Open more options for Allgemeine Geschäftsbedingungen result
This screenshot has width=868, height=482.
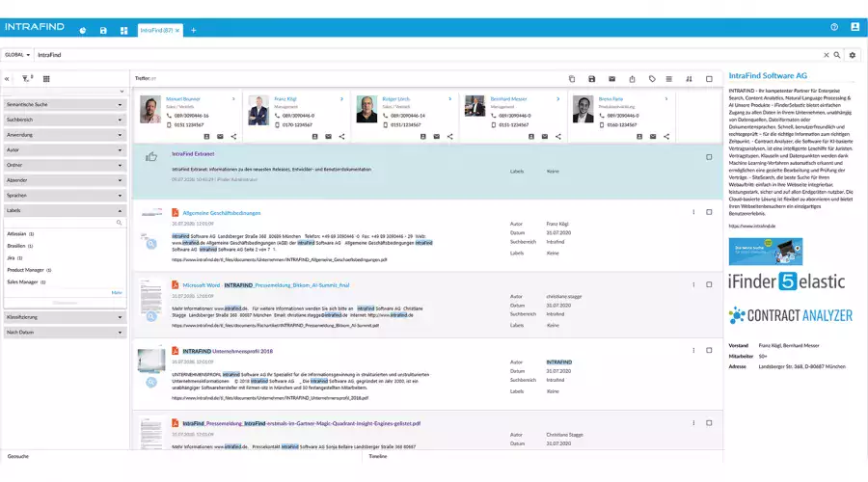pyautogui.click(x=693, y=212)
